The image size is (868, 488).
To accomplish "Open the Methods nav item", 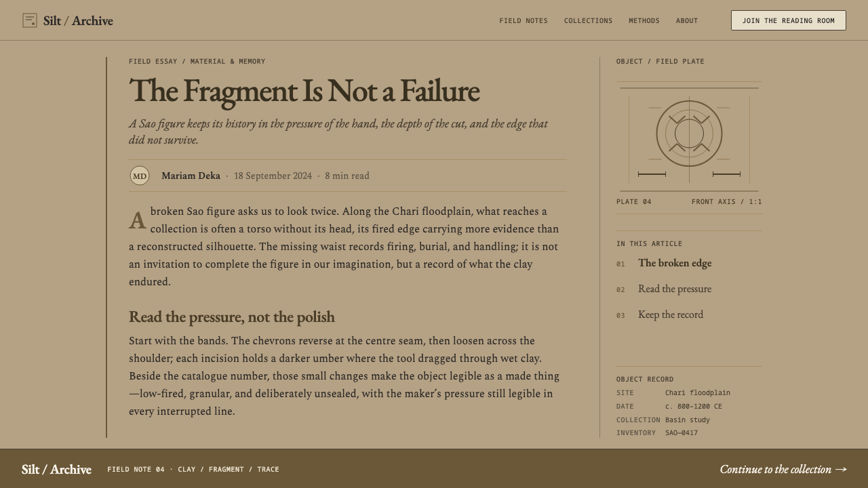I will (x=644, y=21).
